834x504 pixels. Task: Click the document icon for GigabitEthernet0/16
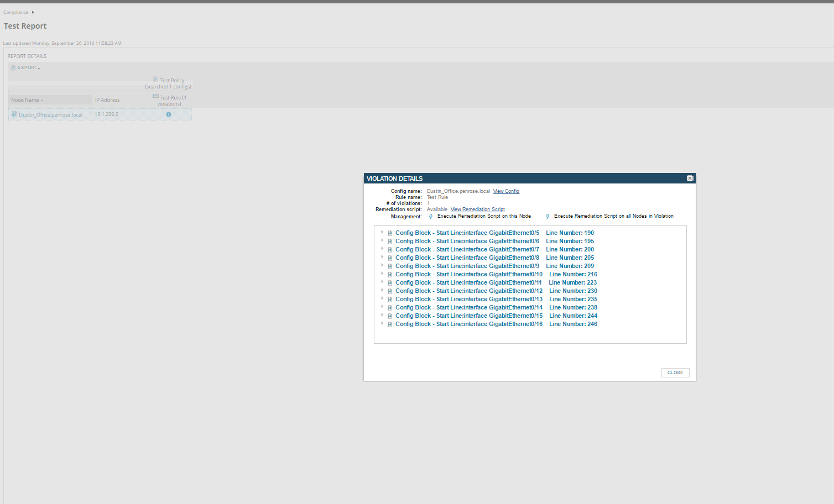(390, 324)
